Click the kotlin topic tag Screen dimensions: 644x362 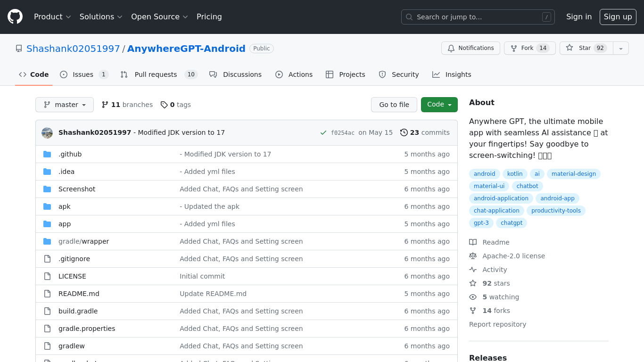point(515,174)
